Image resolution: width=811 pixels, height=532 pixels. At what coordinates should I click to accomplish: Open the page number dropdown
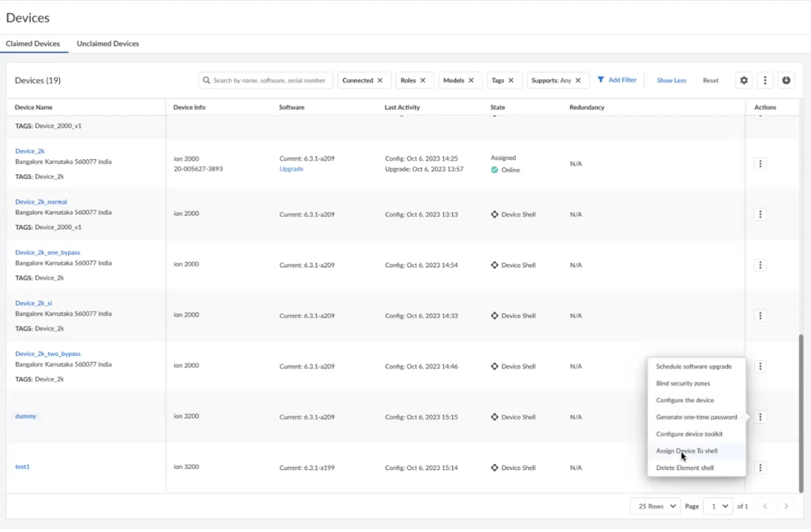coord(719,507)
